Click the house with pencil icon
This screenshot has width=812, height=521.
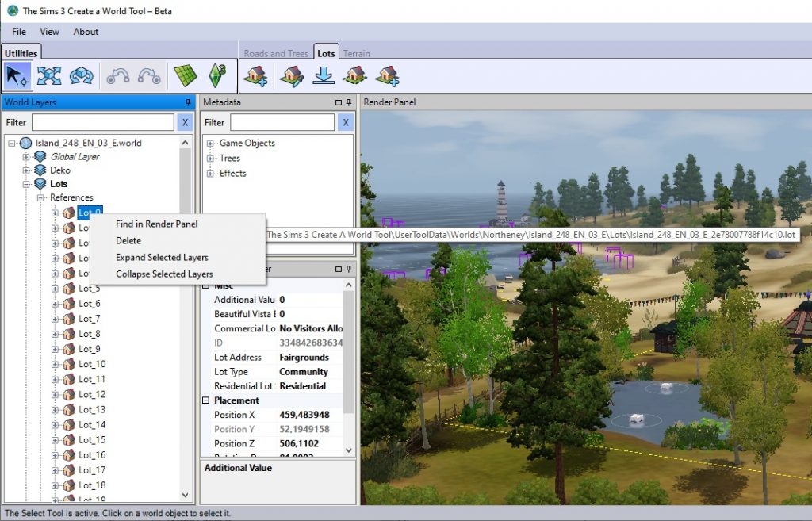point(291,75)
